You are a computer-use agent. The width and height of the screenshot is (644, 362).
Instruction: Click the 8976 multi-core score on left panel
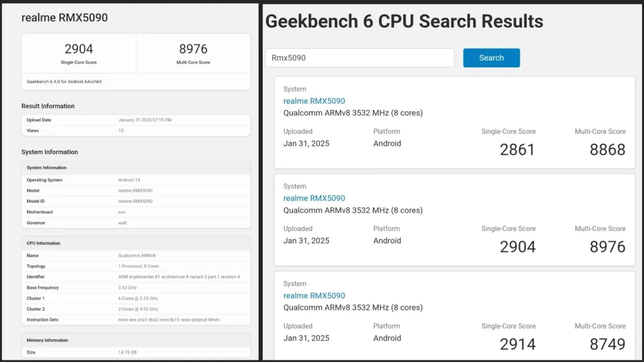coord(193,49)
